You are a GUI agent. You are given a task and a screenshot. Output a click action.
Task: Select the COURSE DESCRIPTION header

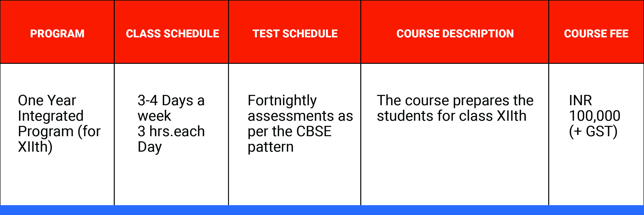pos(455,34)
